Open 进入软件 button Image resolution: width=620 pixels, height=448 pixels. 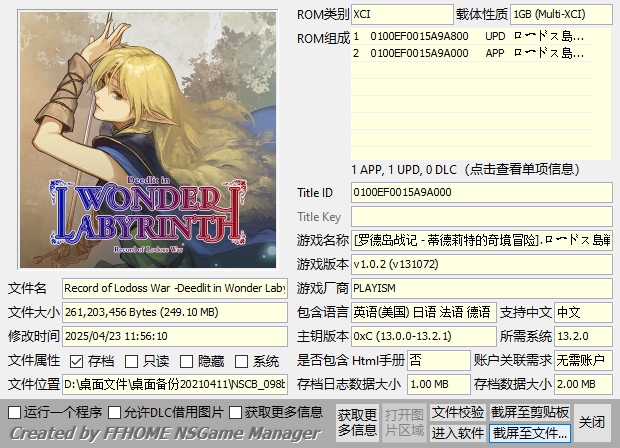point(458,433)
